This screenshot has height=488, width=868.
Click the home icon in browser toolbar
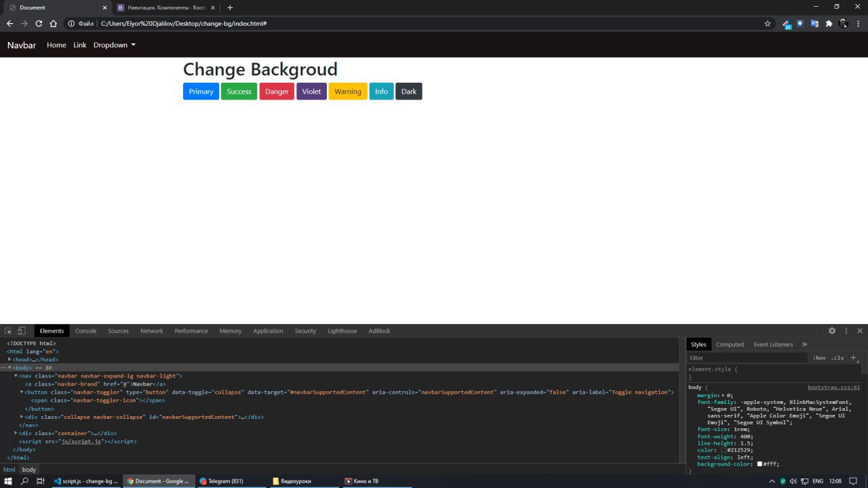pyautogui.click(x=54, y=23)
